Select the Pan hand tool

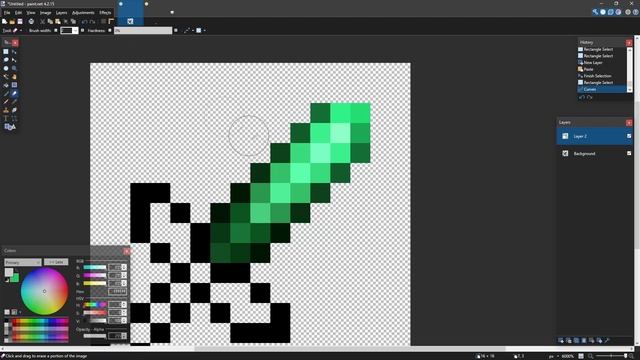click(14, 77)
